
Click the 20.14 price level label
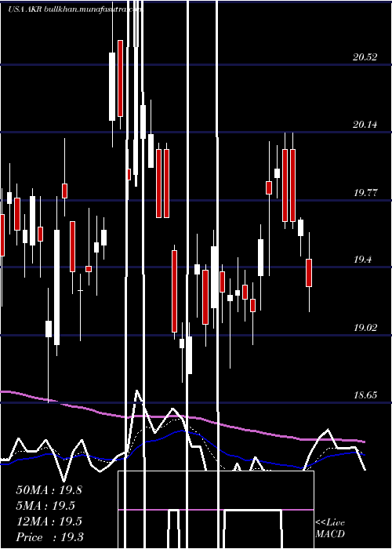(x=365, y=124)
